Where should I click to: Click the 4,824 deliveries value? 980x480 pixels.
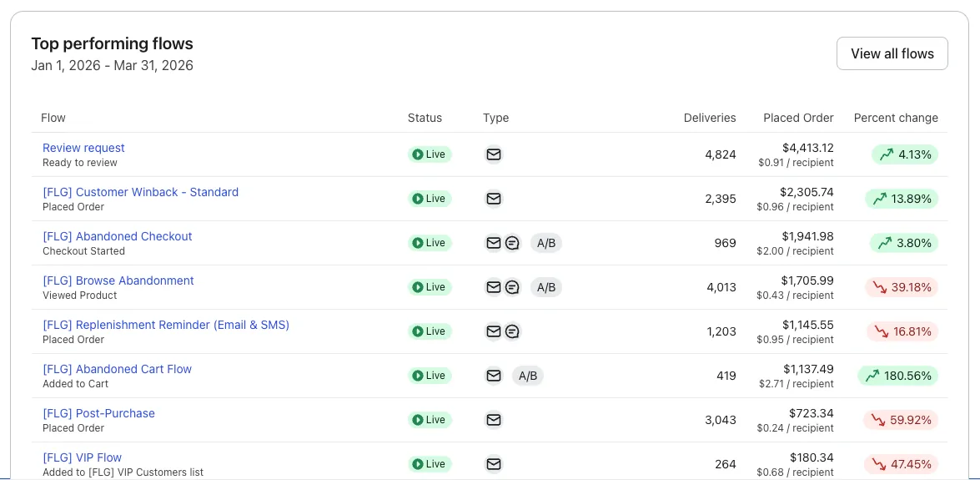[x=721, y=154]
